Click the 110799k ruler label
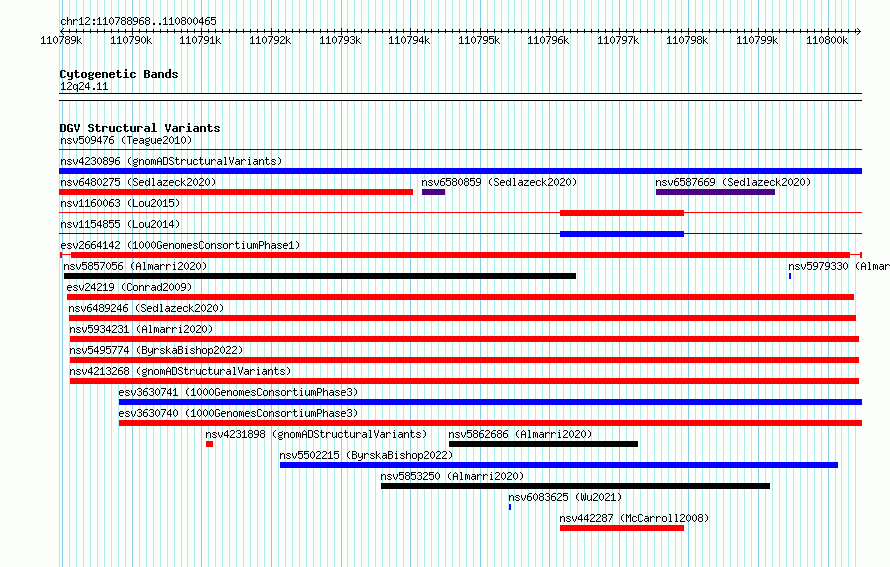The width and height of the screenshot is (890, 567). (x=757, y=40)
